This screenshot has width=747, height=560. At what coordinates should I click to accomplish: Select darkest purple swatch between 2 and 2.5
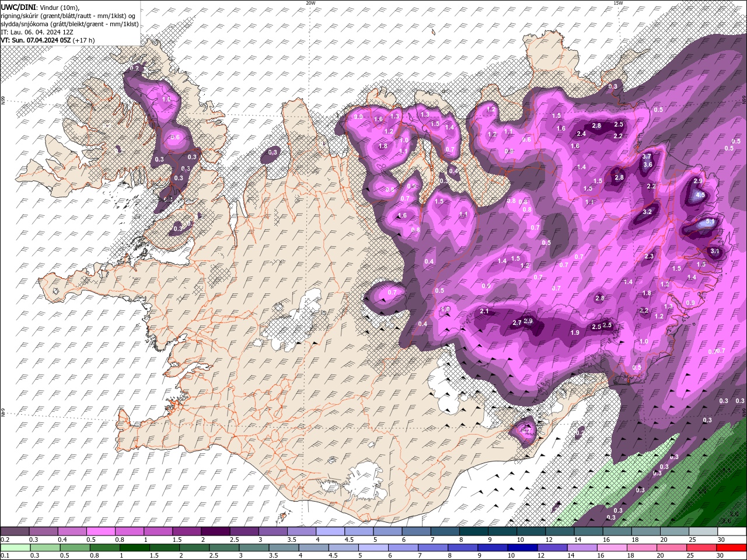(215, 531)
